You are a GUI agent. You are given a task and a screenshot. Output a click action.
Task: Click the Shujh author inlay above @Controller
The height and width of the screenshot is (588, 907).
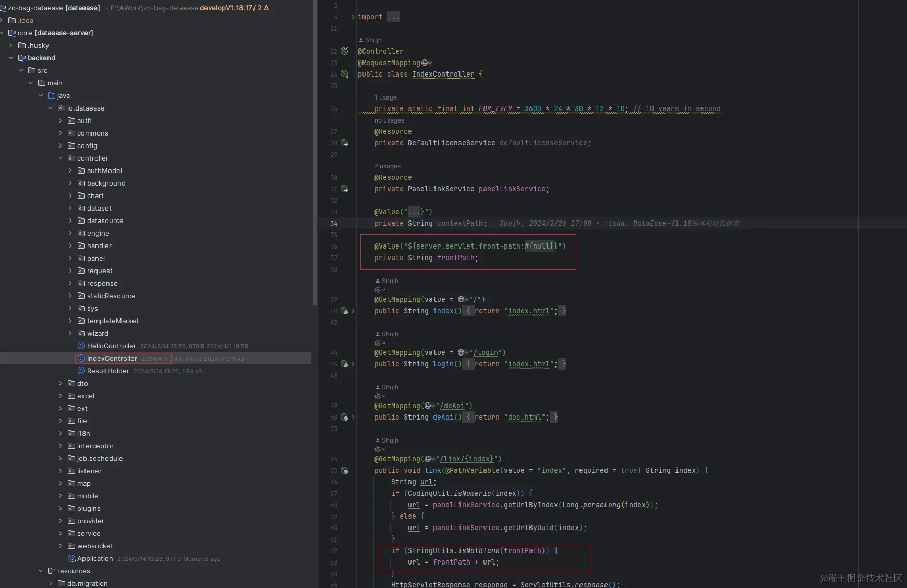click(370, 40)
